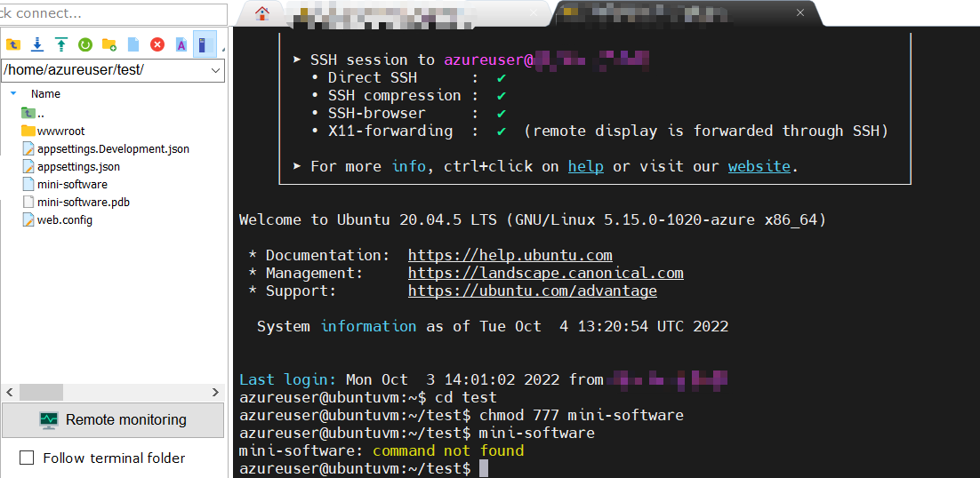980x478 pixels.
Task: Open the home tab with the house icon
Action: point(262,13)
